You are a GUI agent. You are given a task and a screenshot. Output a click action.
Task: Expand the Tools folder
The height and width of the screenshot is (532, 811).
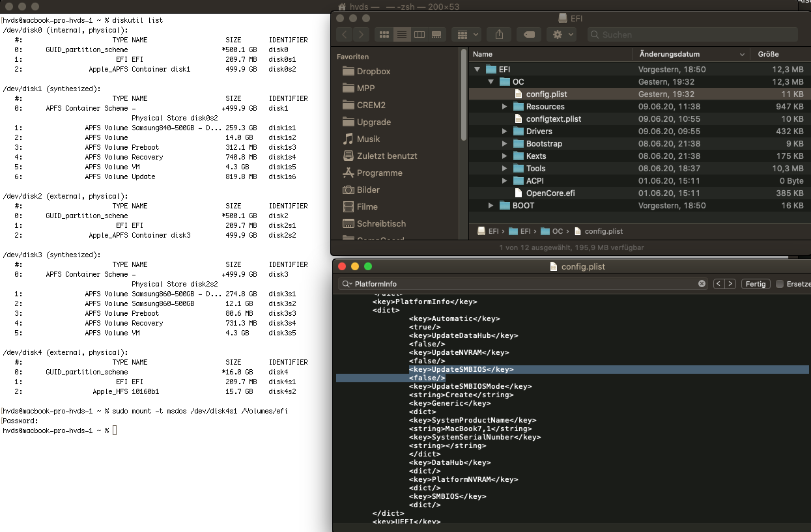pyautogui.click(x=504, y=169)
